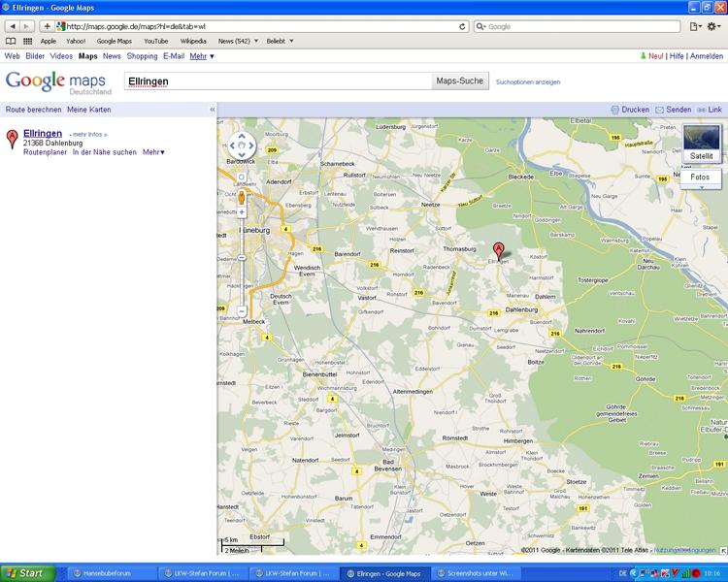Open Top Sites grid icon
The width and height of the screenshot is (728, 582).
pyautogui.click(x=28, y=41)
